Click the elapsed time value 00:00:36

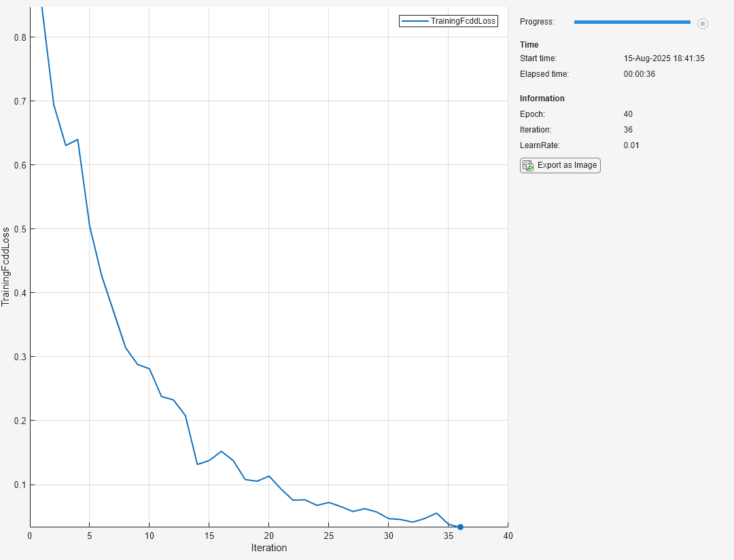pyautogui.click(x=639, y=74)
